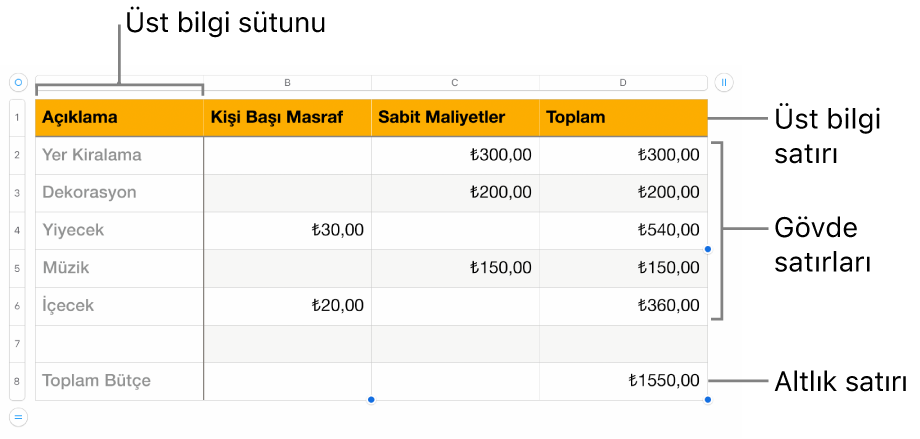Screen dimensions: 920x439
Task: Select column B header tab
Action: [288, 83]
